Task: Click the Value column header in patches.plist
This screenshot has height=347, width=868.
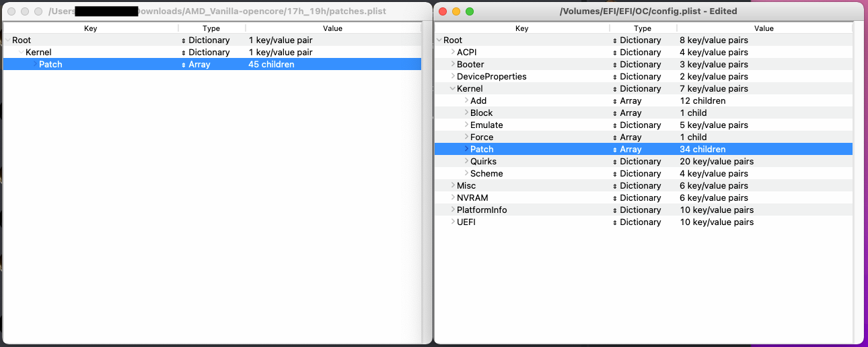Action: 332,28
